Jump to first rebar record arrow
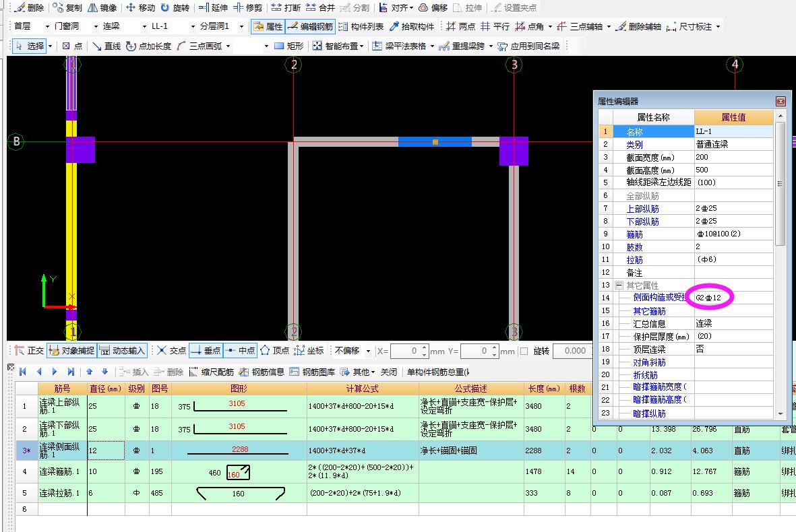The image size is (796, 532). (23, 372)
